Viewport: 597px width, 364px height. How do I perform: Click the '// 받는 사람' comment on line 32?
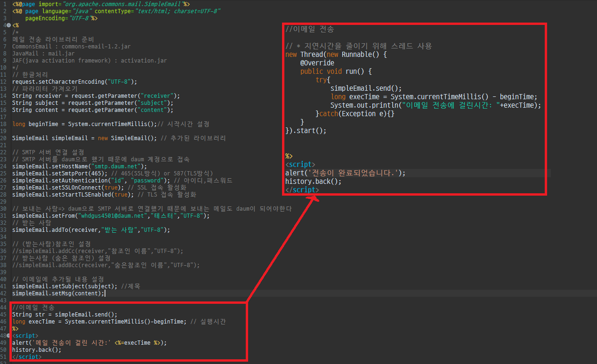coord(32,223)
